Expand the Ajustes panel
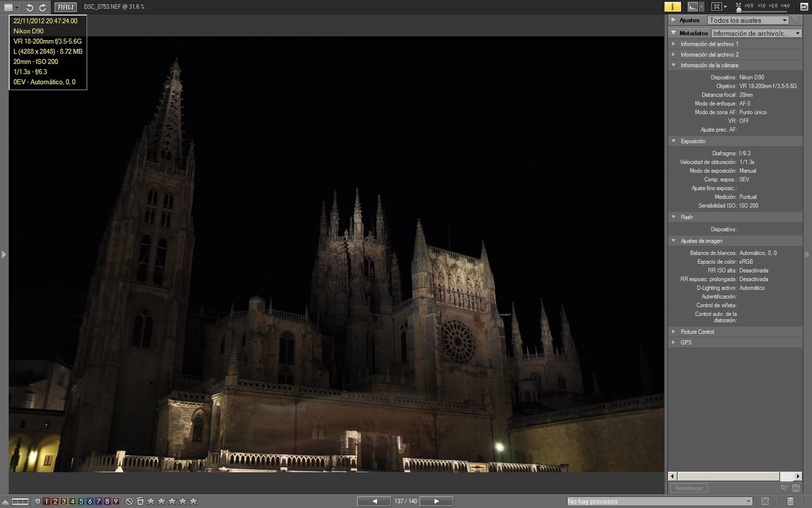The image size is (812, 508). 673,20
